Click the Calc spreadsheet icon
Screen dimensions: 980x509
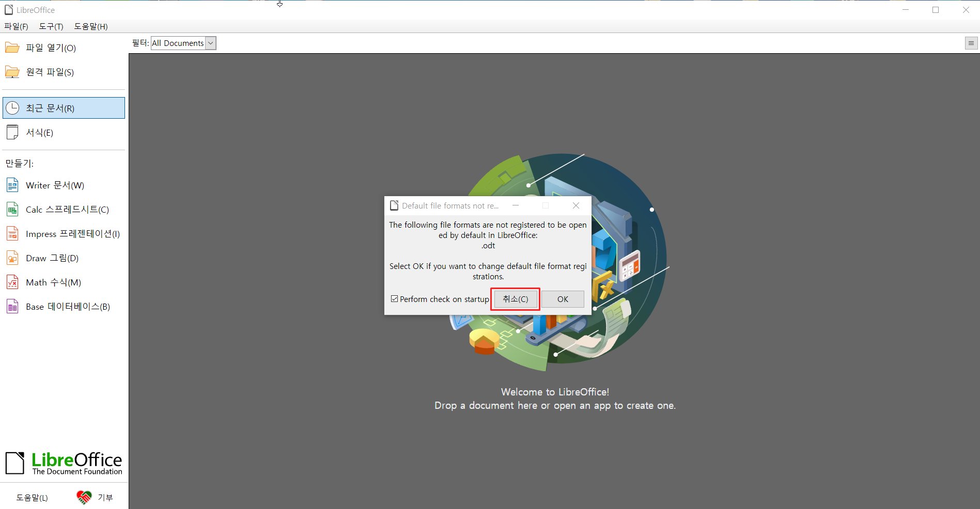12,209
